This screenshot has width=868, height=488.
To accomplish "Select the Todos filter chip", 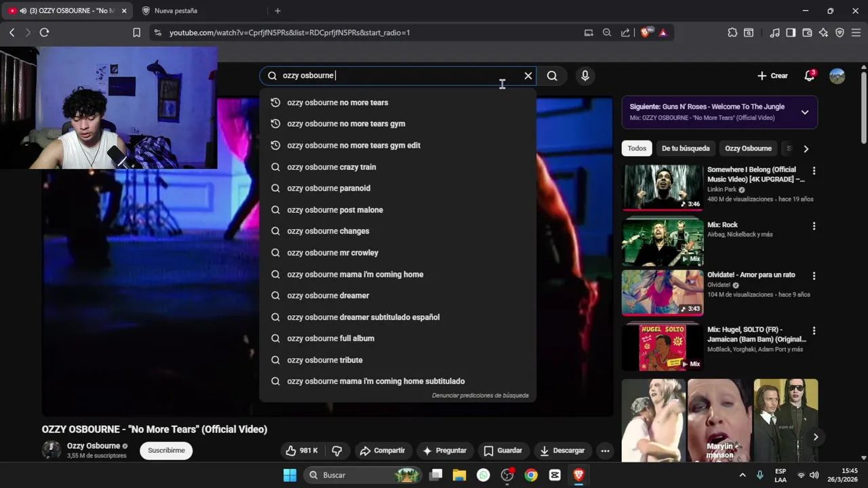I will (x=637, y=148).
